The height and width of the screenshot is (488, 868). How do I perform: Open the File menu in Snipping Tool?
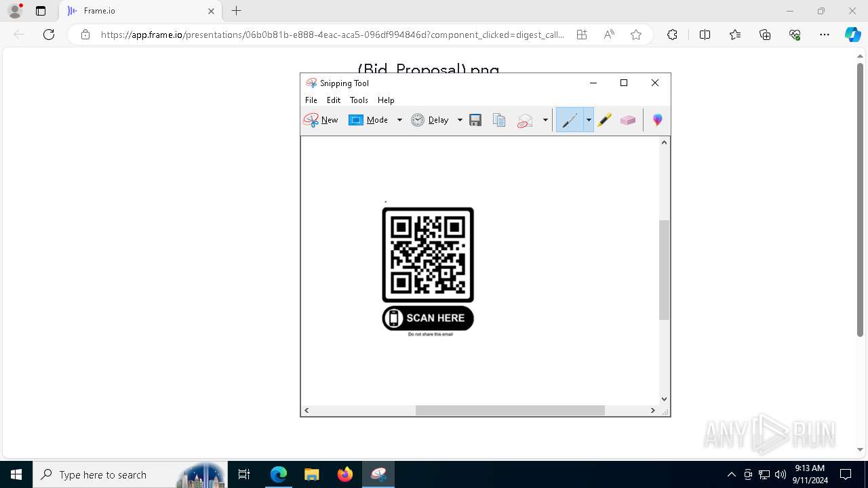tap(311, 100)
